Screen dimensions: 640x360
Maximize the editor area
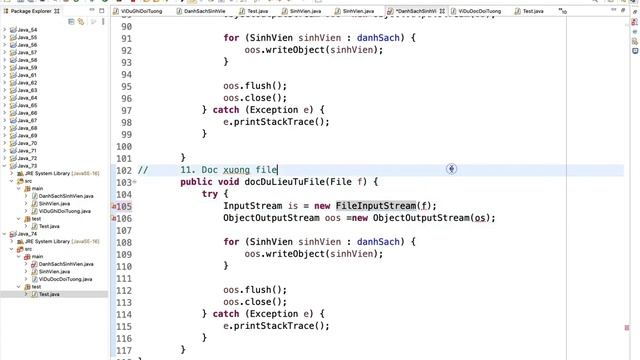click(x=623, y=10)
